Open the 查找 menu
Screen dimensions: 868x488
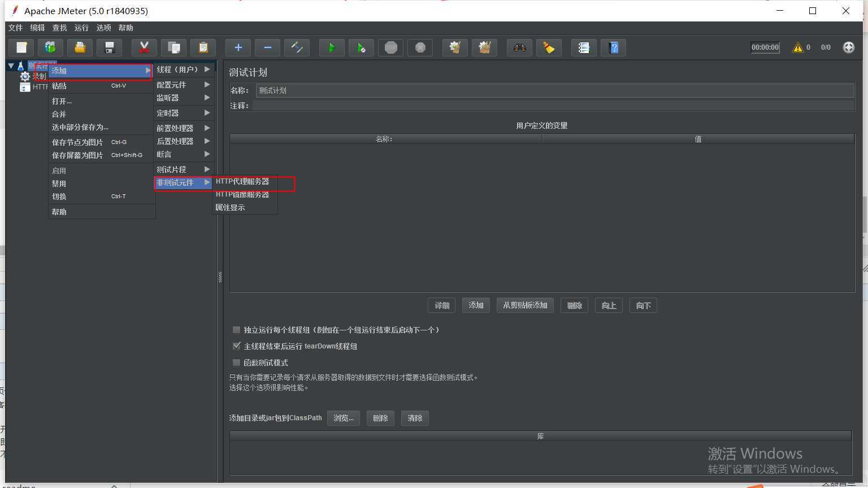click(x=59, y=28)
